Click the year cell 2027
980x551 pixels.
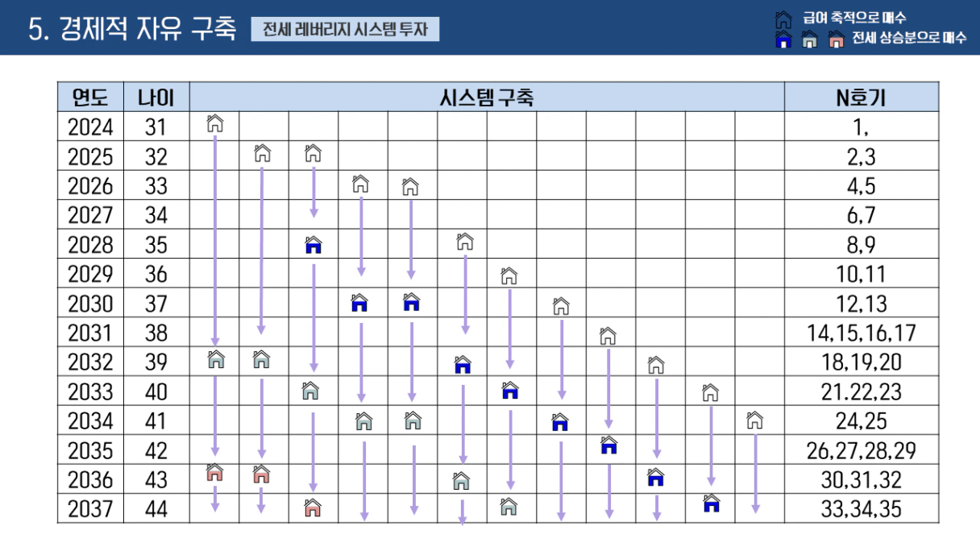click(x=90, y=215)
